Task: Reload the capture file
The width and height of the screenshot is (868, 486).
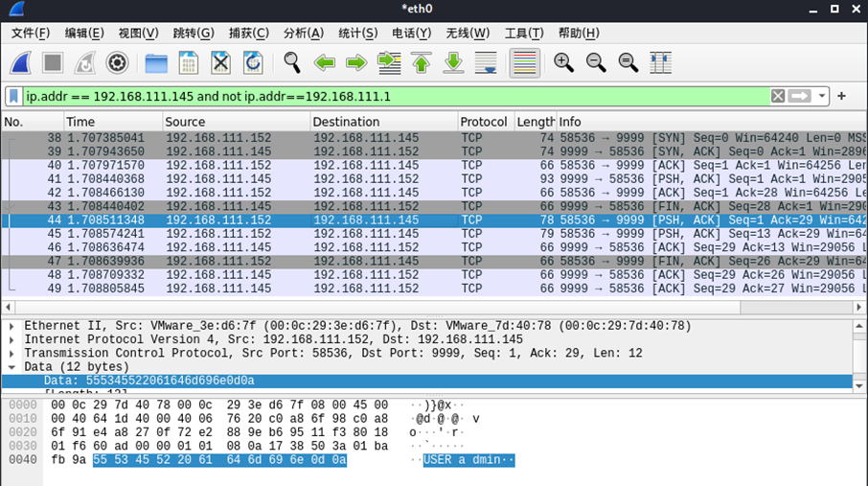Action: (252, 62)
